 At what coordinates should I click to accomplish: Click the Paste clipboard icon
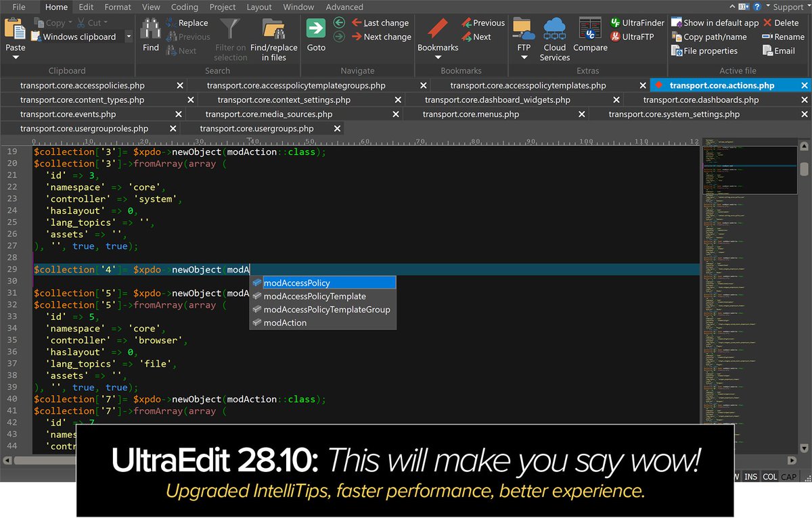point(15,30)
